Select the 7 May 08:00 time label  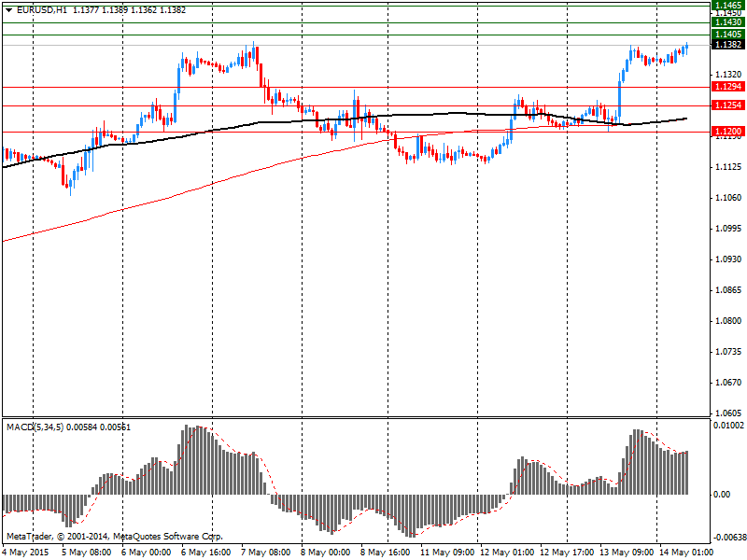tap(265, 553)
